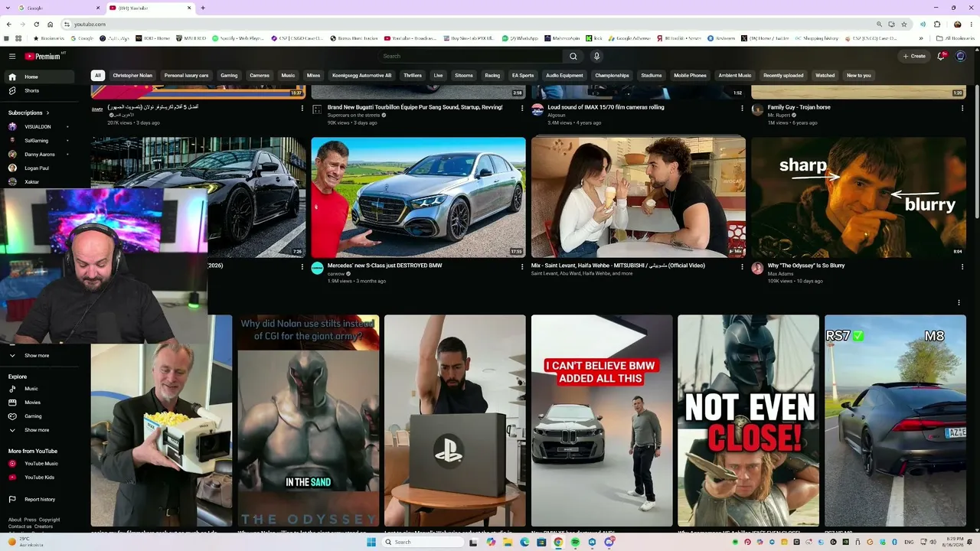Open the Gaming icon under Explore
This screenshot has width=980, height=551.
pos(12,416)
